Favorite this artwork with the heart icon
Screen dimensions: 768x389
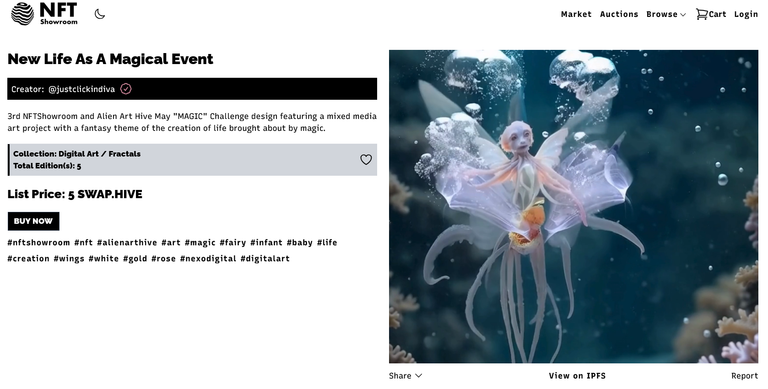(366, 159)
